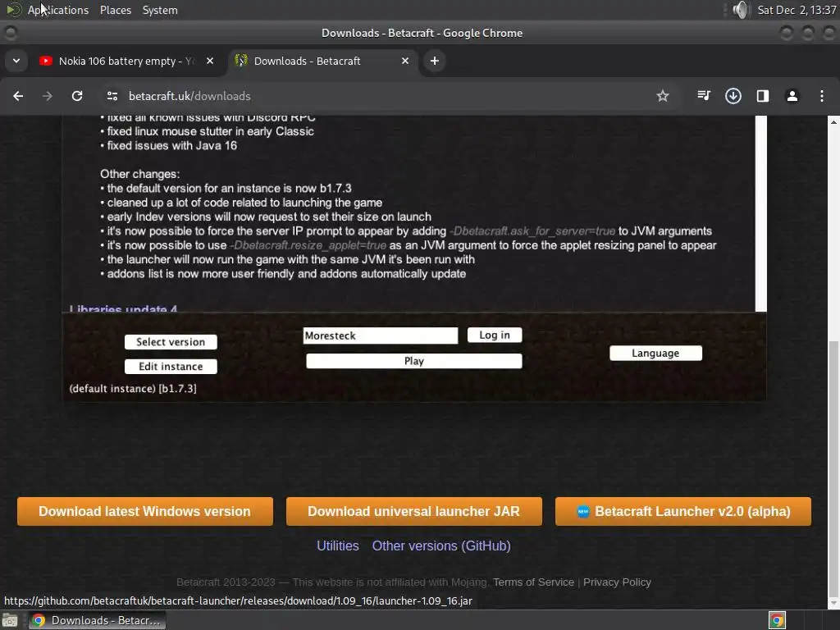840x630 pixels.
Task: Select the Downloads - Betacraft tab
Action: tap(322, 61)
